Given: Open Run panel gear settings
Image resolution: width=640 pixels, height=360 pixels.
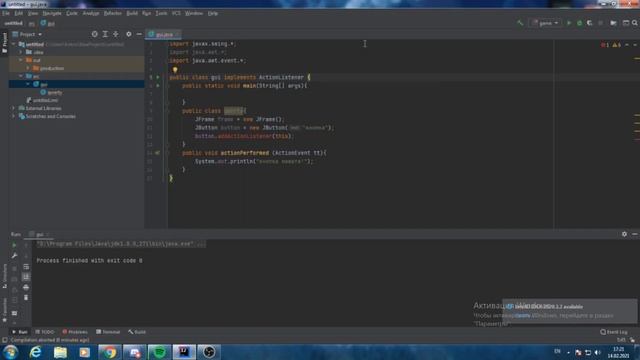Looking at the screenshot, I should pyautogui.click(x=624, y=234).
